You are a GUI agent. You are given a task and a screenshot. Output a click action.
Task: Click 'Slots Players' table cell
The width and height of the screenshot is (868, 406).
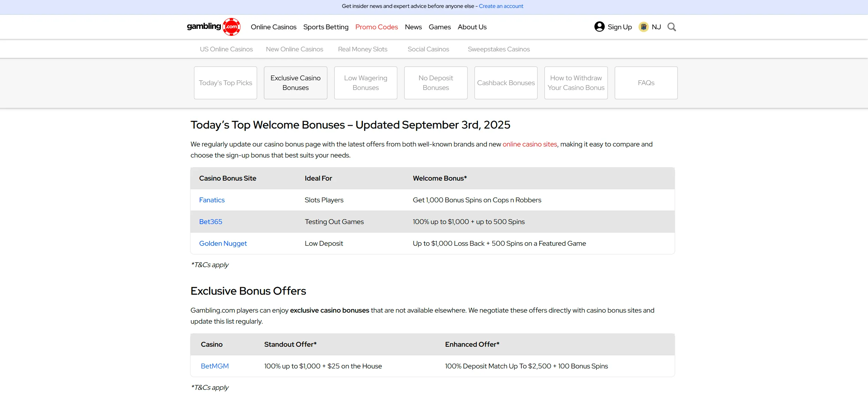click(x=324, y=200)
